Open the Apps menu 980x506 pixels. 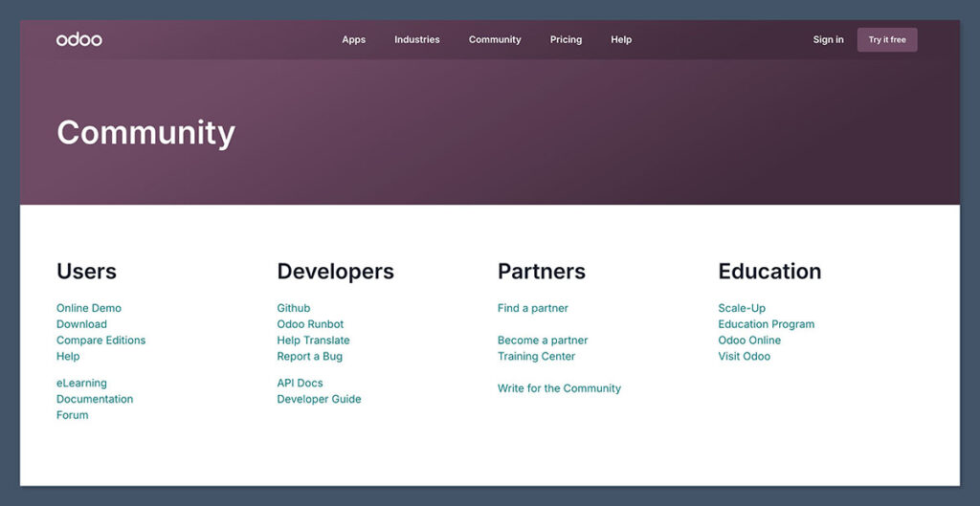[354, 39]
